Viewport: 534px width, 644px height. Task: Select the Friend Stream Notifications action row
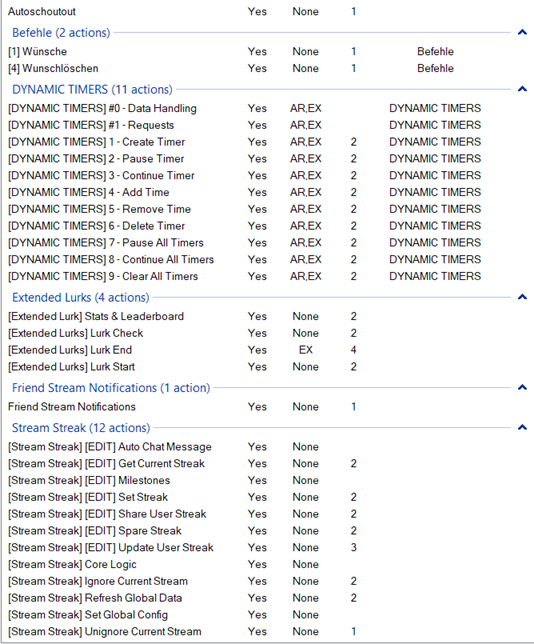point(267,407)
